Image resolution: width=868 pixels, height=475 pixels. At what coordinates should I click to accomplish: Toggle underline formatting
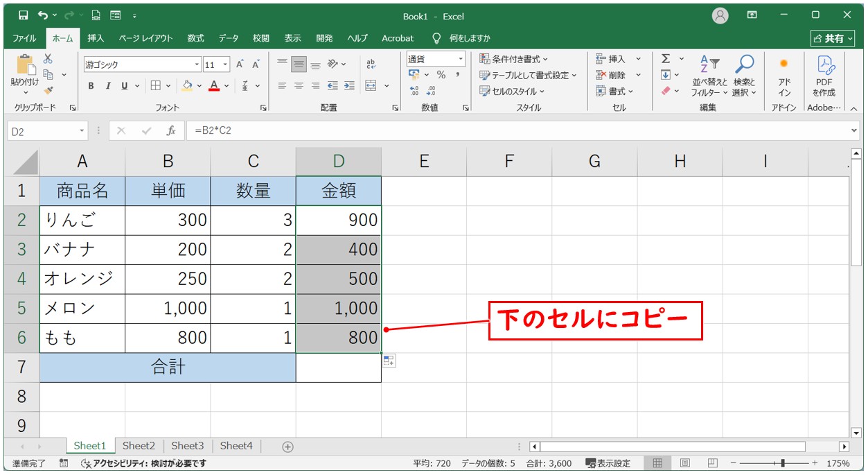coord(125,86)
